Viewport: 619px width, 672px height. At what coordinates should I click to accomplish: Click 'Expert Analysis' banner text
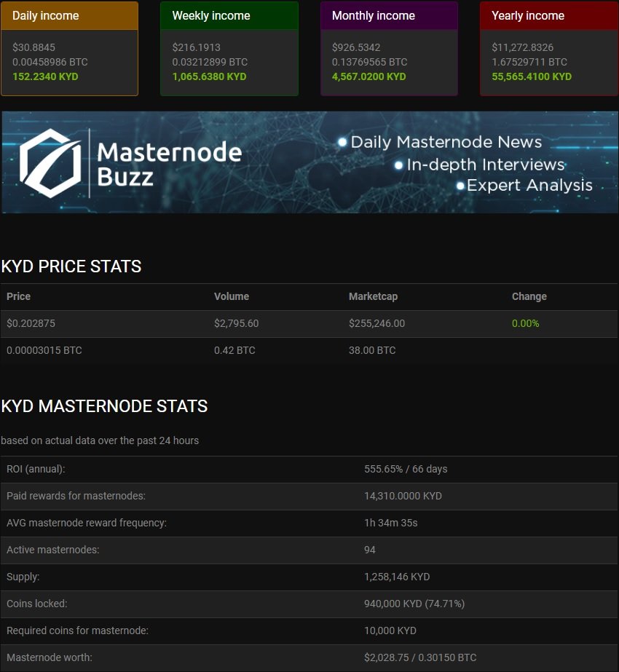click(530, 185)
